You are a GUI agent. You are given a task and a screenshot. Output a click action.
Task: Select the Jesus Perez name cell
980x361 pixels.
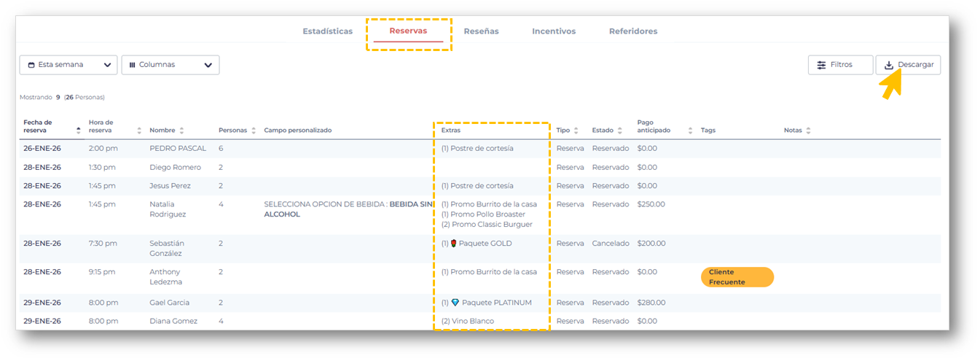(x=170, y=185)
